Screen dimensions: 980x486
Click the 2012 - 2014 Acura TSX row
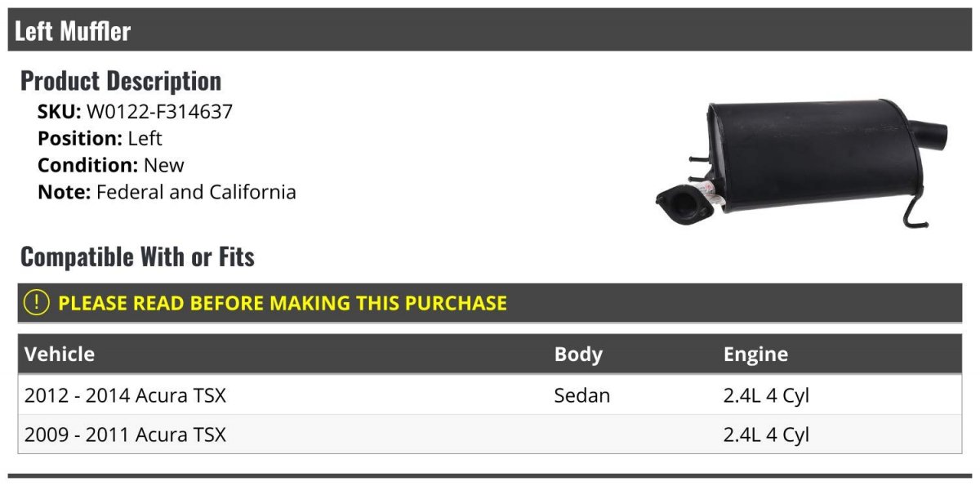490,395
